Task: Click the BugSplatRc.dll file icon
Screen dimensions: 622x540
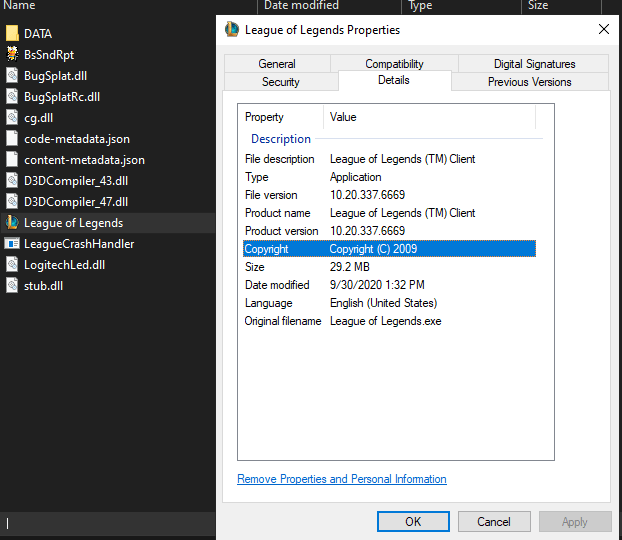Action: click(12, 96)
